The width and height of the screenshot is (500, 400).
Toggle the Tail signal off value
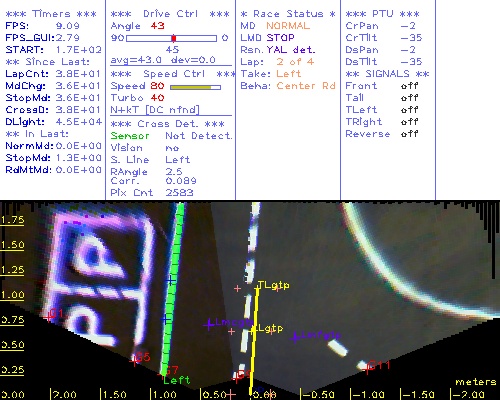tap(409, 98)
